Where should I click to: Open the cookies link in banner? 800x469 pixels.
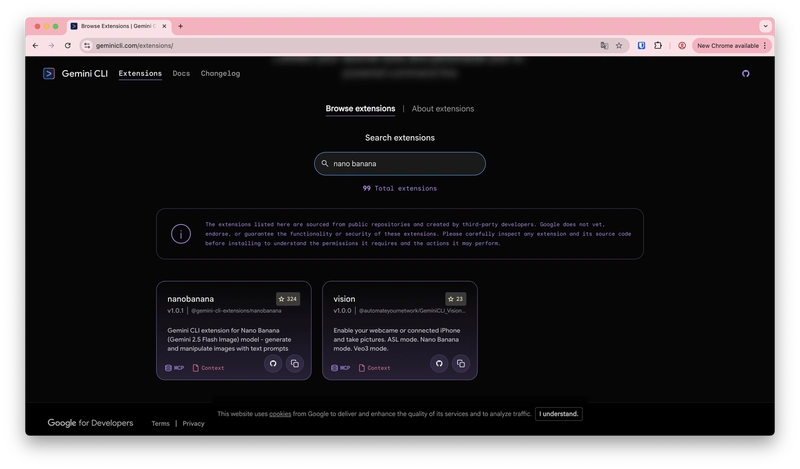(280, 414)
